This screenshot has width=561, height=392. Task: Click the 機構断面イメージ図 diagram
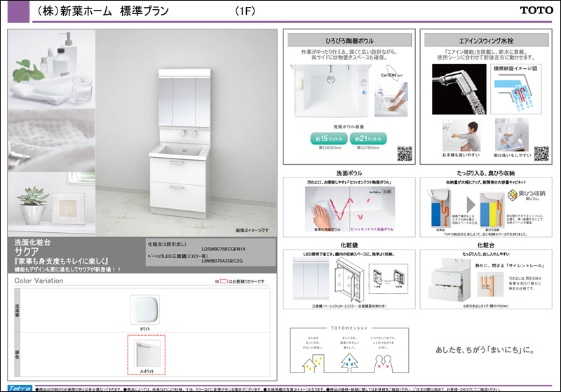[x=515, y=90]
